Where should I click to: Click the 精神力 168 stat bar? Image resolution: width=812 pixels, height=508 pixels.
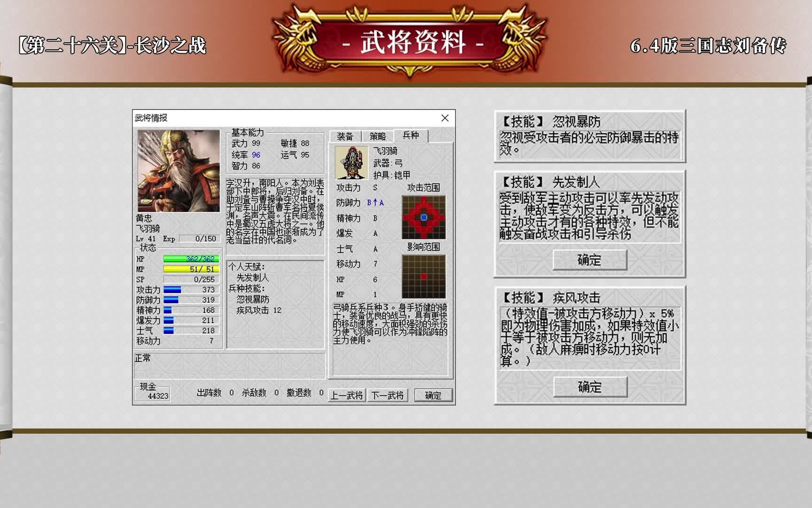pos(191,310)
